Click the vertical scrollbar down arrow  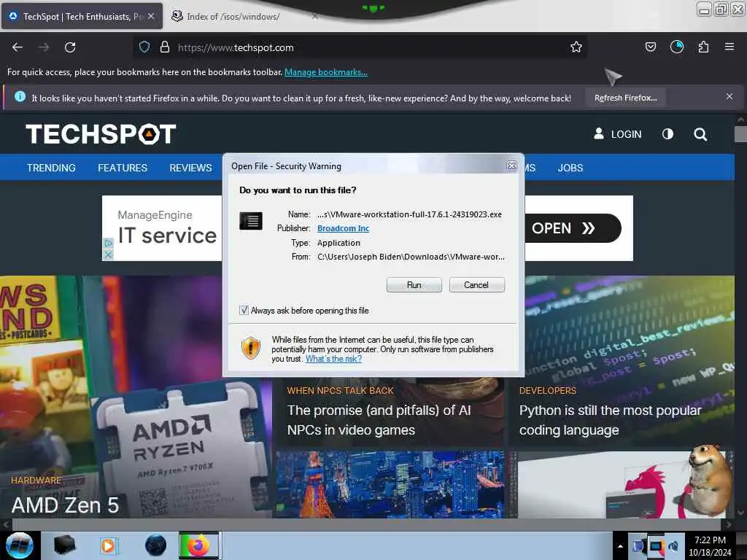[x=740, y=513]
